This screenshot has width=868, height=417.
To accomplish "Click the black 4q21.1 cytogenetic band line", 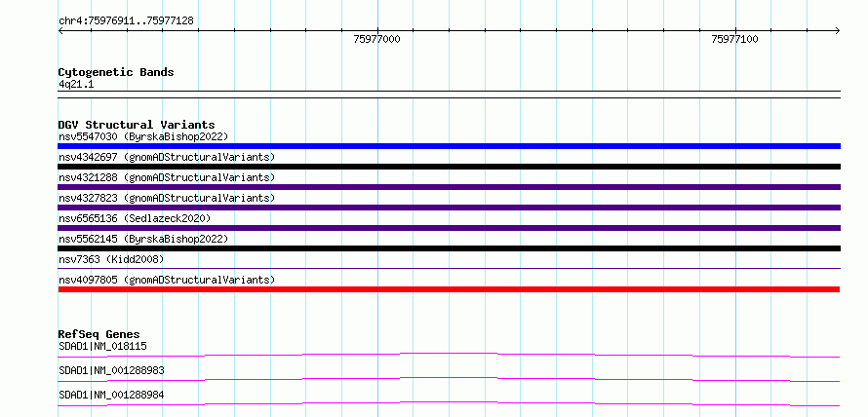I will [x=450, y=95].
